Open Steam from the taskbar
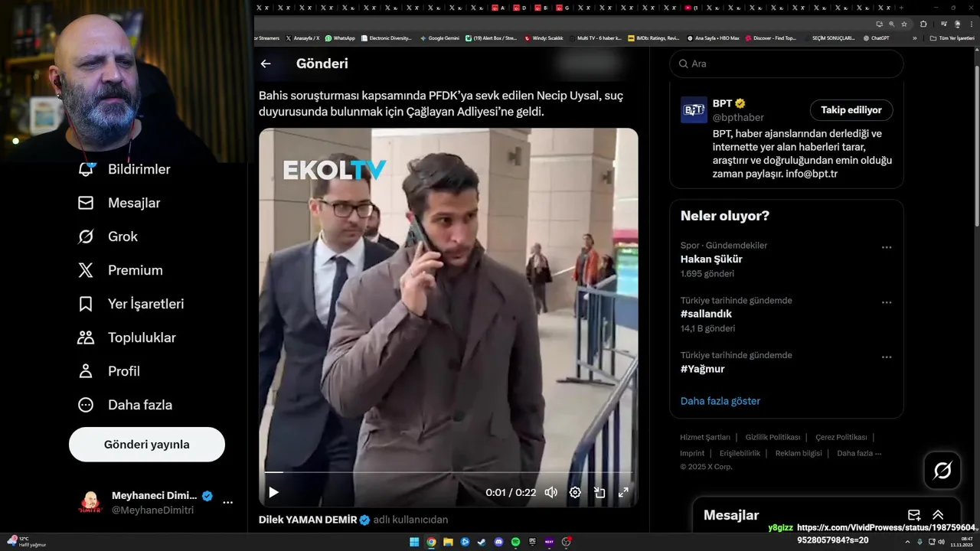 coord(482,542)
